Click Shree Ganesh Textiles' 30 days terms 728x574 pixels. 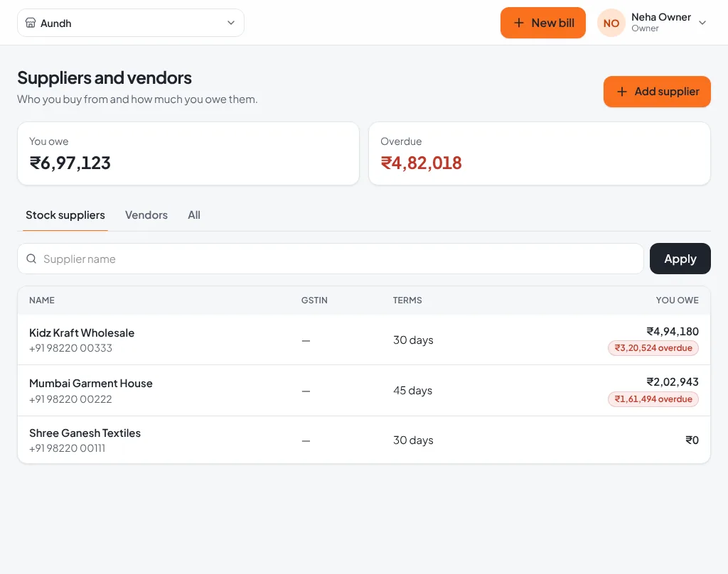pyautogui.click(x=413, y=440)
